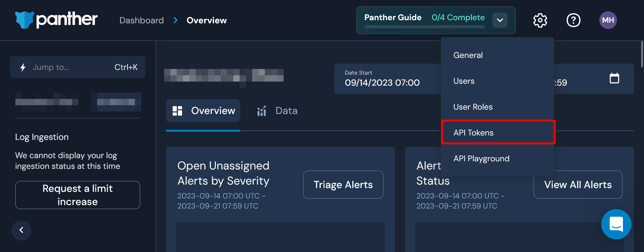Click Request a limit increase button
The width and height of the screenshot is (644, 252).
78,195
